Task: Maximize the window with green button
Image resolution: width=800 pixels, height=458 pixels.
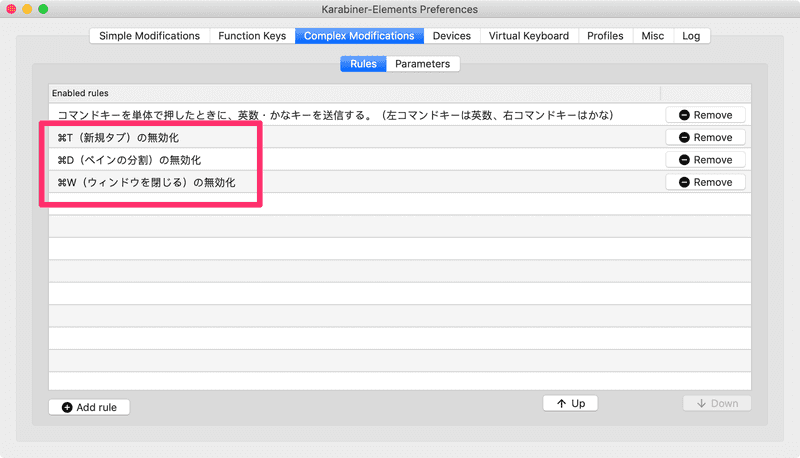Action: click(x=43, y=9)
